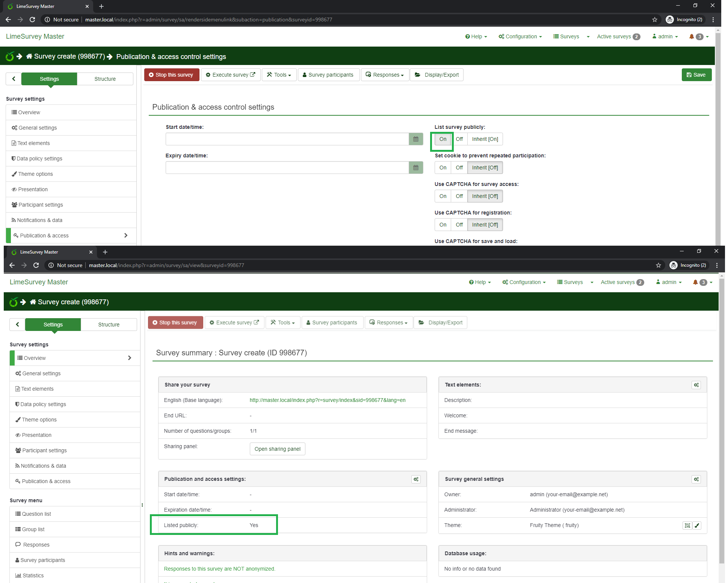Turn On cookie to prevent repeated participation

pos(443,168)
